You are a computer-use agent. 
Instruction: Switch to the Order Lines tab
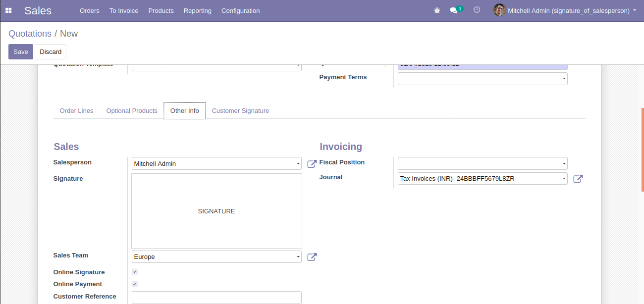(x=76, y=111)
